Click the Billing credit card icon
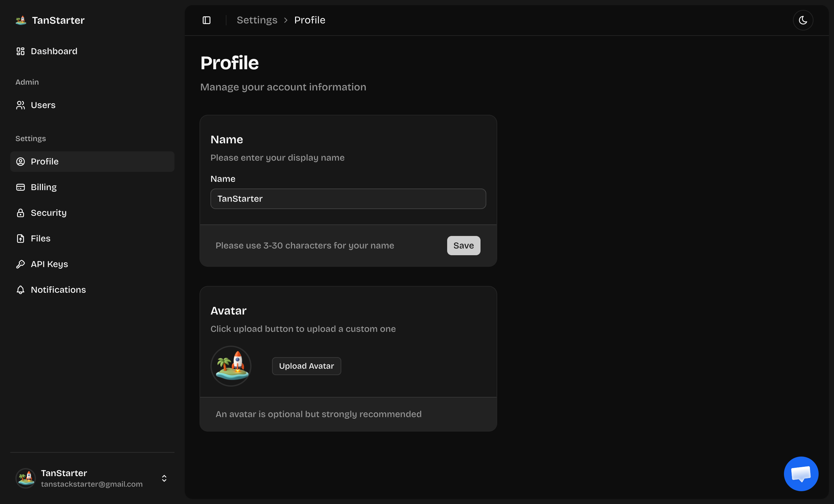This screenshot has height=504, width=834. click(x=20, y=187)
